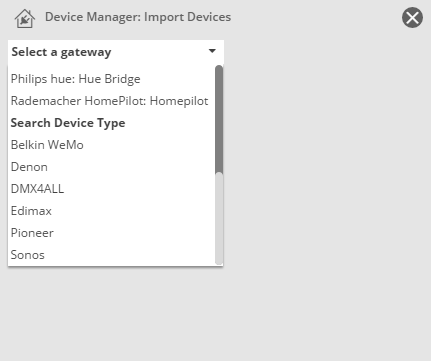The width and height of the screenshot is (431, 361).
Task: Click the 'Select a gateway' combo box label
Action: (x=61, y=52)
